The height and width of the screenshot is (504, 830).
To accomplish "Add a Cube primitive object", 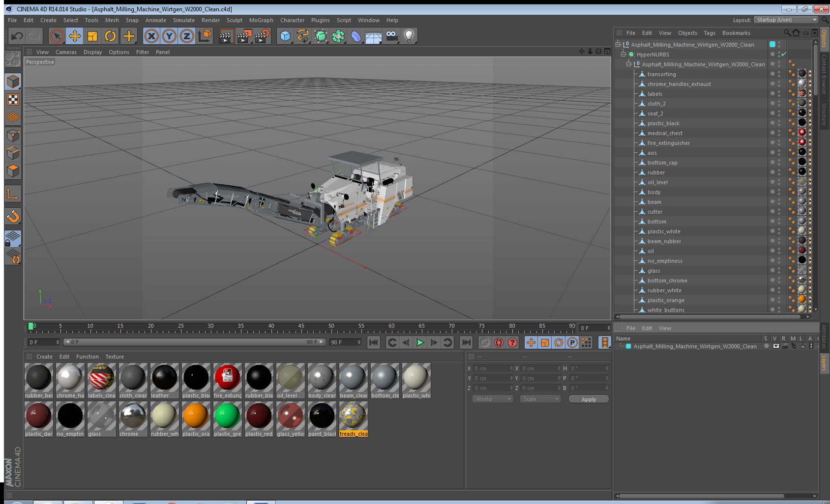I will point(285,36).
